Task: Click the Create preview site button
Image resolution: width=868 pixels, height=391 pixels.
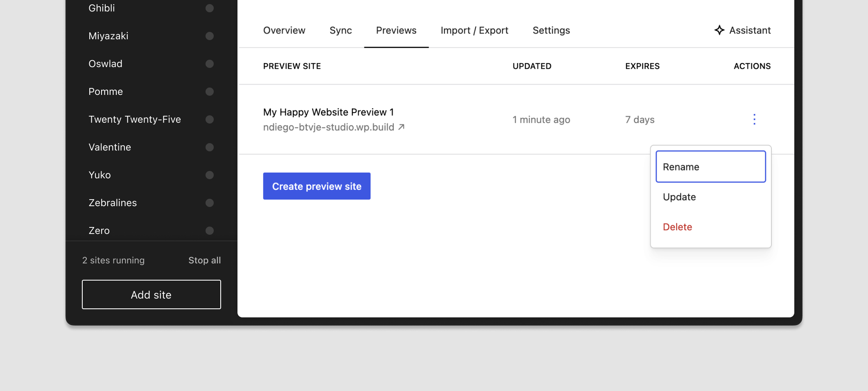Action: (x=317, y=186)
